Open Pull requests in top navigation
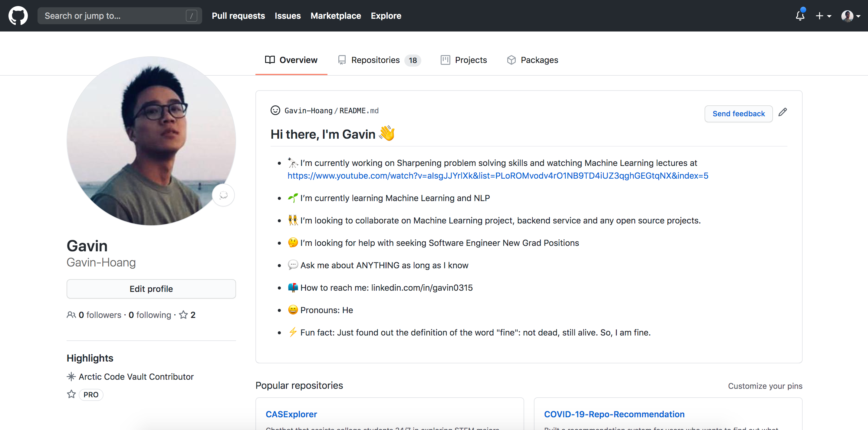Screen dimensions: 868x430 pos(238,16)
